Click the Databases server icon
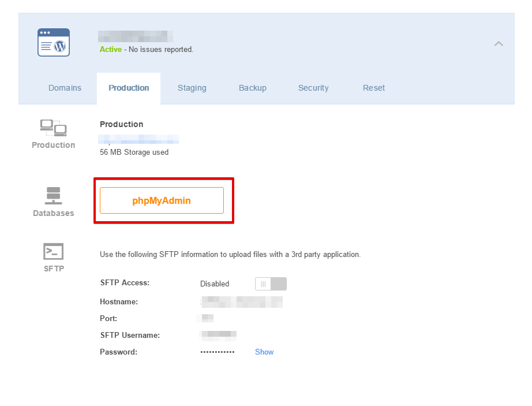532x406 pixels. point(53,196)
